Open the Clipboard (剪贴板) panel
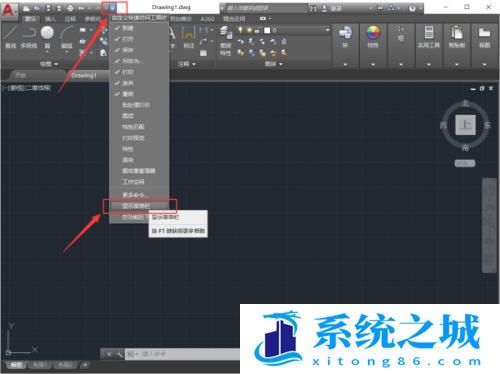Screen dimensions: 500x374 (457, 37)
